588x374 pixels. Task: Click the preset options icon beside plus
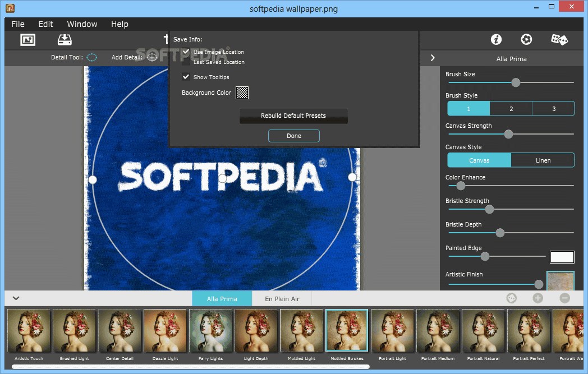pyautogui.click(x=512, y=298)
